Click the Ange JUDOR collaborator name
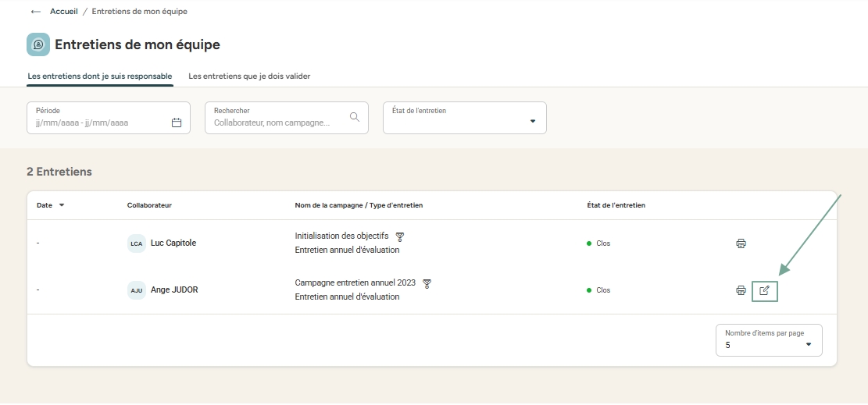 [x=175, y=290]
